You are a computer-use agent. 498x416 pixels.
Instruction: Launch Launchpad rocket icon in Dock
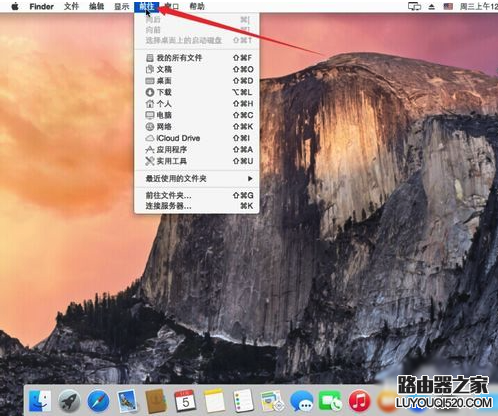click(69, 401)
